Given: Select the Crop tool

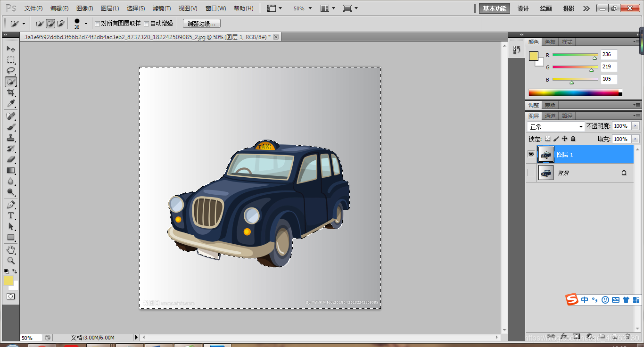Looking at the screenshot, I should click(11, 92).
